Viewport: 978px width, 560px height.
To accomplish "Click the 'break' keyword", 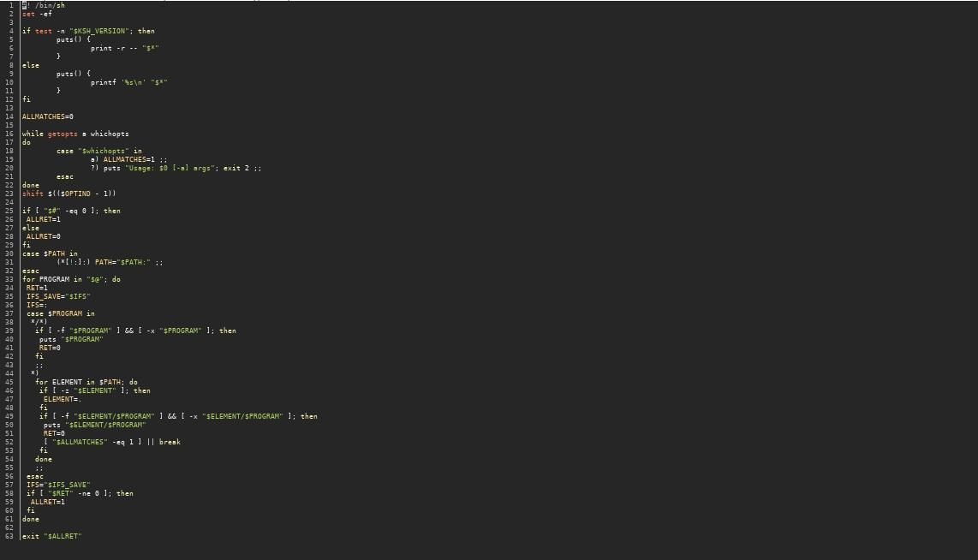I will (x=170, y=442).
